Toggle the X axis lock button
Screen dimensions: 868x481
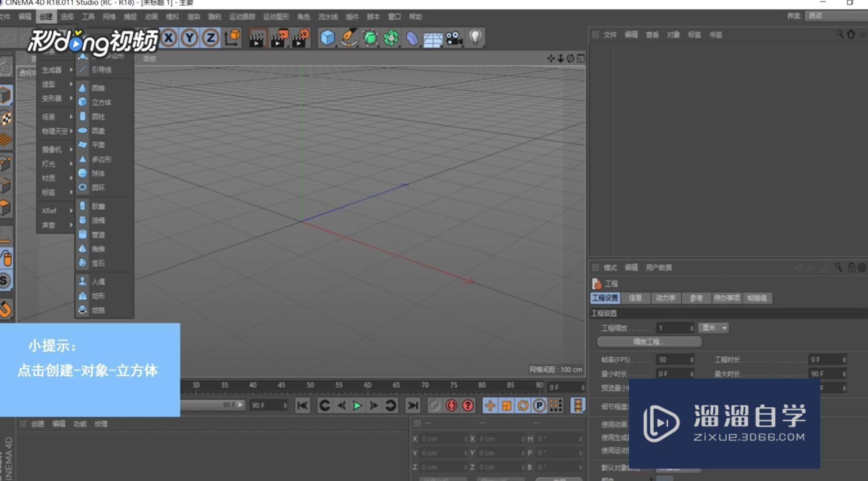167,37
